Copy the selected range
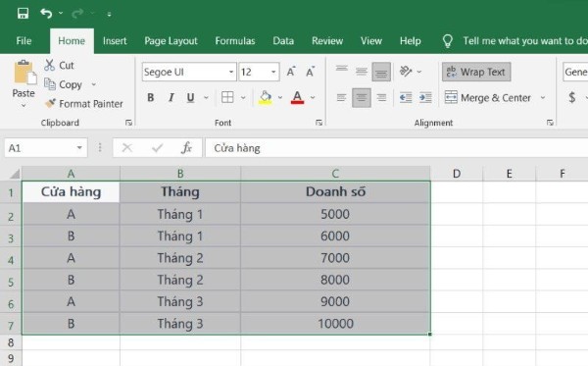 (63, 84)
